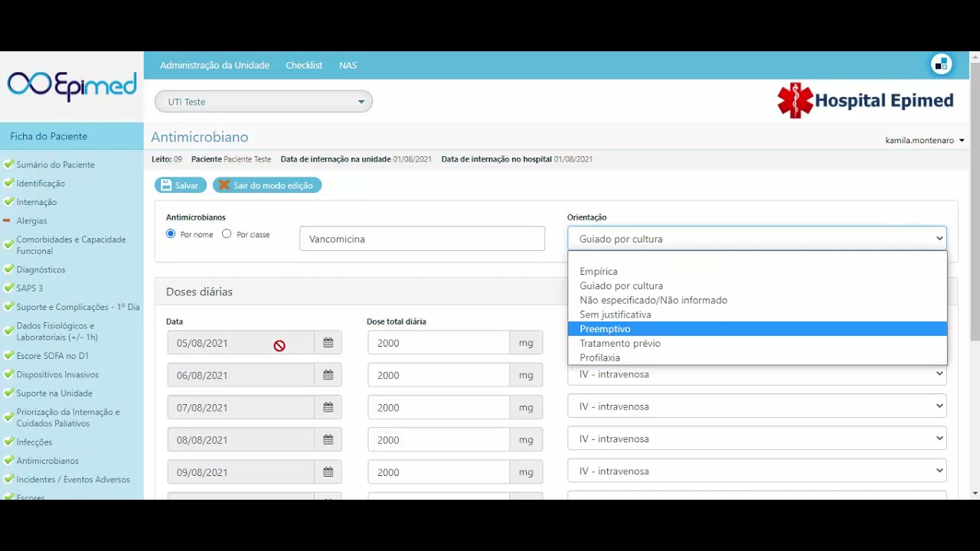Open the calendar for date 07/08/2021

[x=328, y=407]
